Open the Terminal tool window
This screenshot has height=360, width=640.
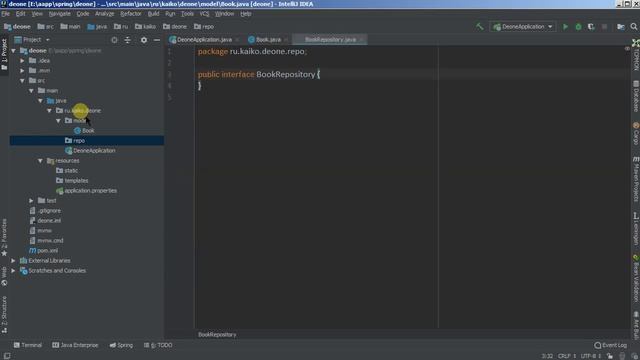coord(28,345)
